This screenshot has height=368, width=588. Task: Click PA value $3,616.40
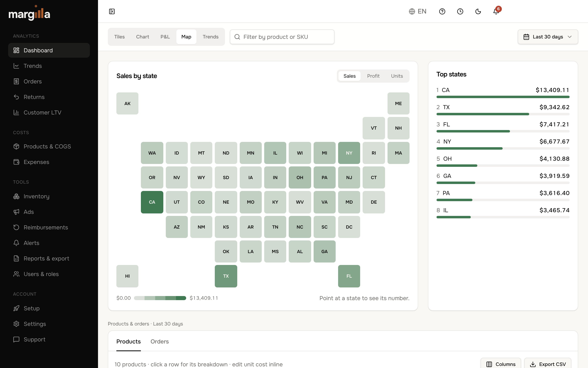(554, 193)
